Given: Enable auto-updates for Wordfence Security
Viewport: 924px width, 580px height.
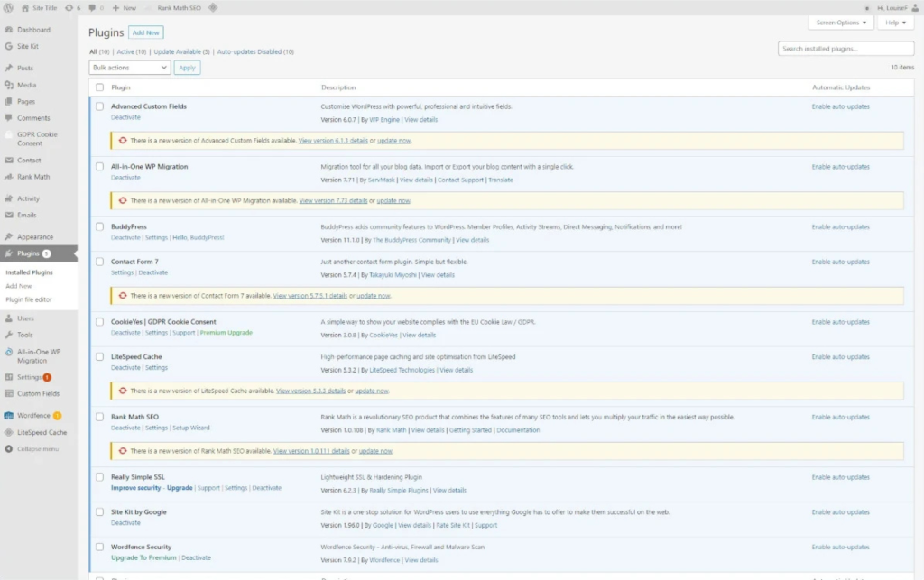Looking at the screenshot, I should 840,547.
